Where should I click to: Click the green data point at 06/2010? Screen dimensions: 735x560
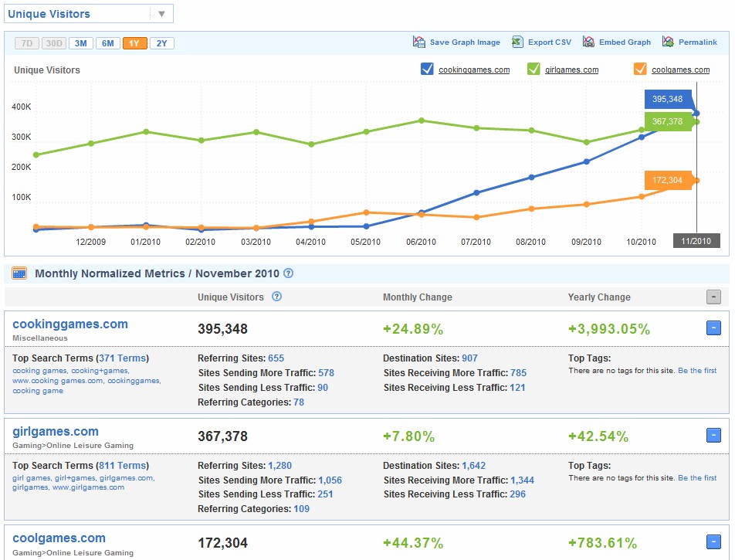[x=422, y=120]
